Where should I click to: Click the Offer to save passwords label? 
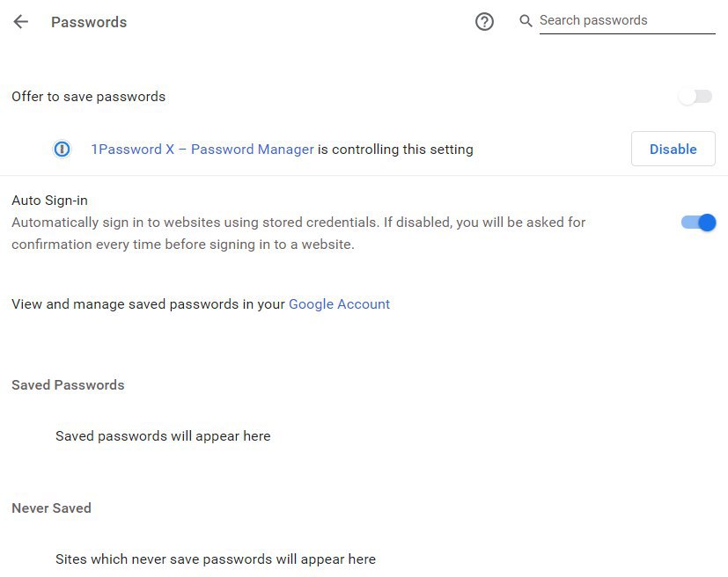click(x=88, y=97)
